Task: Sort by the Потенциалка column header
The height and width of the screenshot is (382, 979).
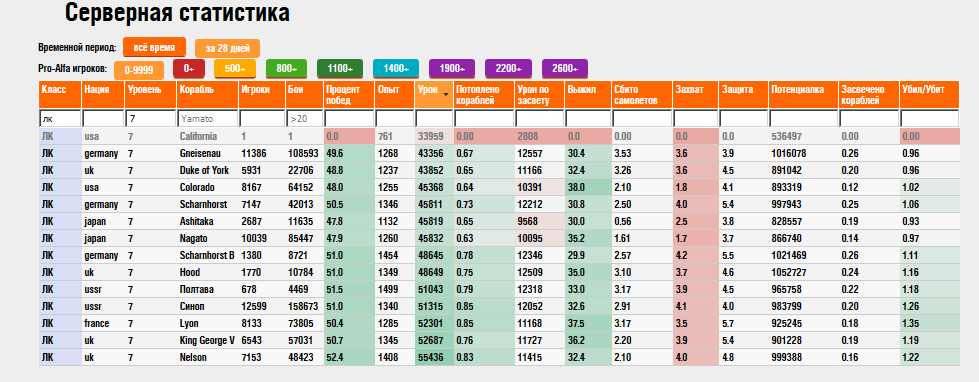Action: click(x=803, y=94)
